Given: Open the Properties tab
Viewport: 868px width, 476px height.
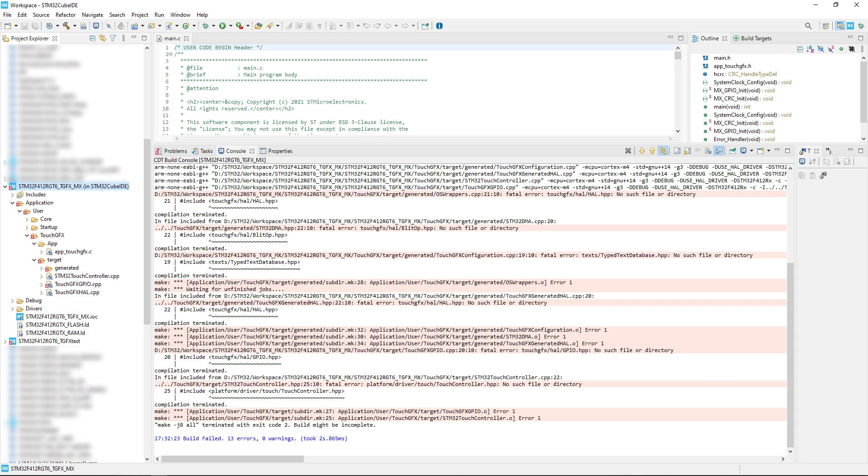Looking at the screenshot, I should pos(276,151).
